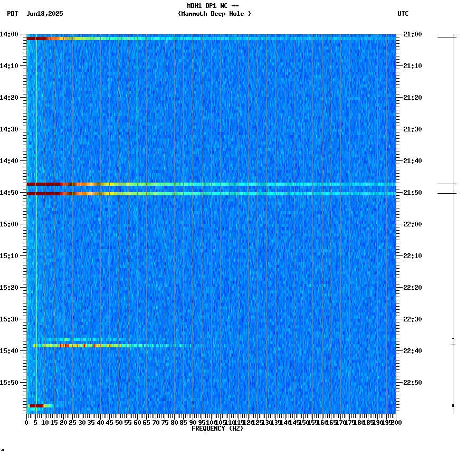Screen dimensions: 476x456
Task: Click the 21:00 tick on the amplitude scale bar
Action: click(453, 37)
